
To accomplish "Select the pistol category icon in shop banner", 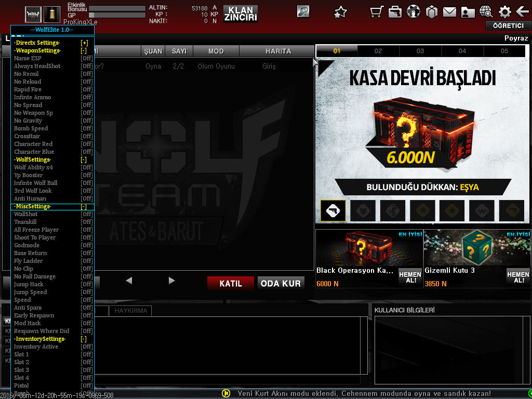I will (x=333, y=210).
